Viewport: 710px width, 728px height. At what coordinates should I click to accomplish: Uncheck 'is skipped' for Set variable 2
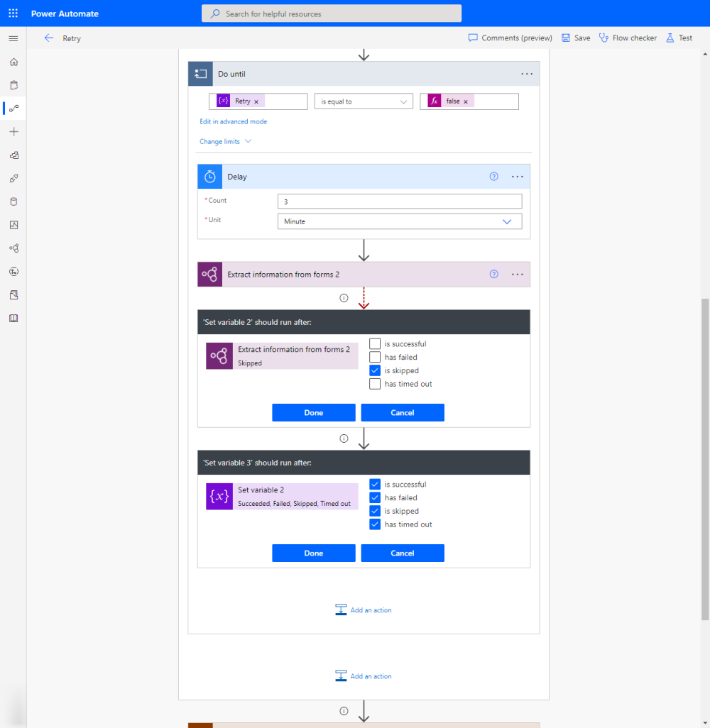pyautogui.click(x=375, y=370)
